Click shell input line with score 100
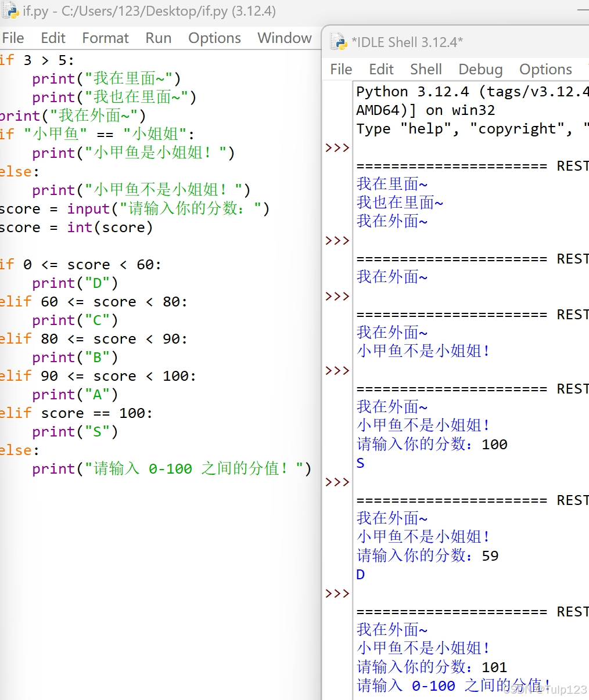This screenshot has width=589, height=700. click(432, 445)
